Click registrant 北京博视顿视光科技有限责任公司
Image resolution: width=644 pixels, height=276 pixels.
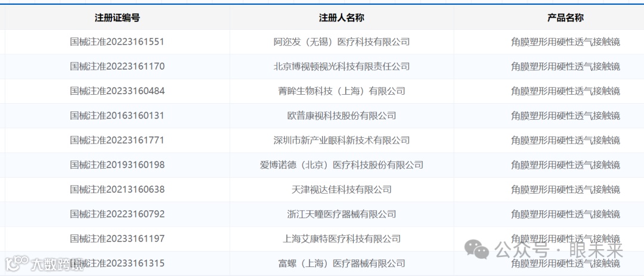pos(341,67)
